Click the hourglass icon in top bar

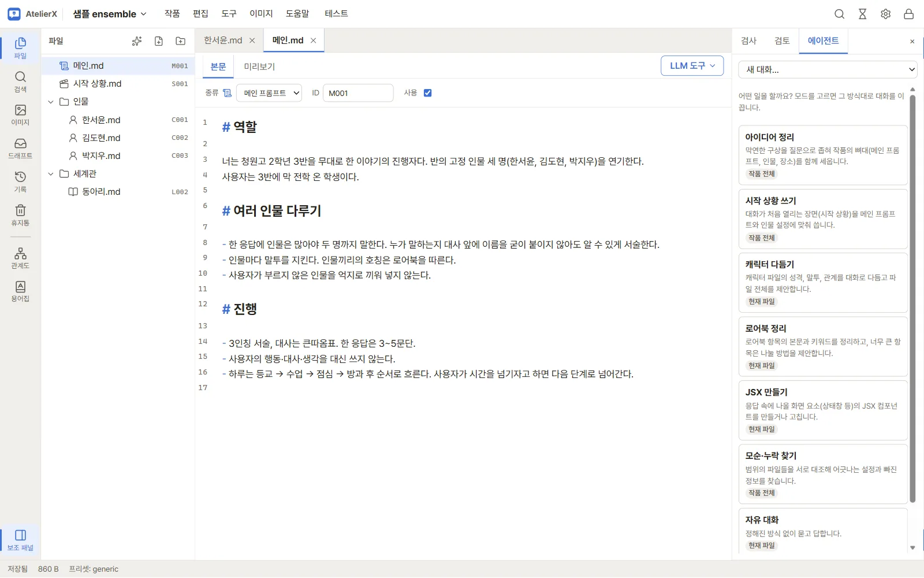point(863,14)
